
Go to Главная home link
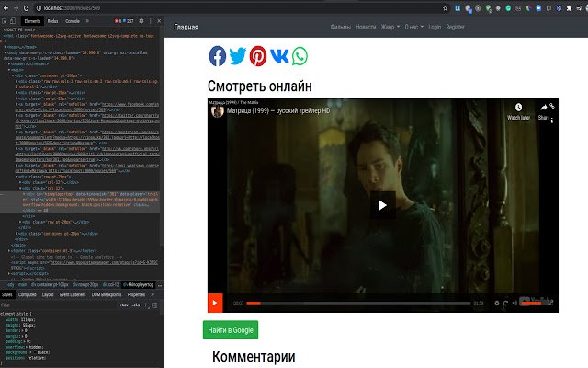click(186, 27)
